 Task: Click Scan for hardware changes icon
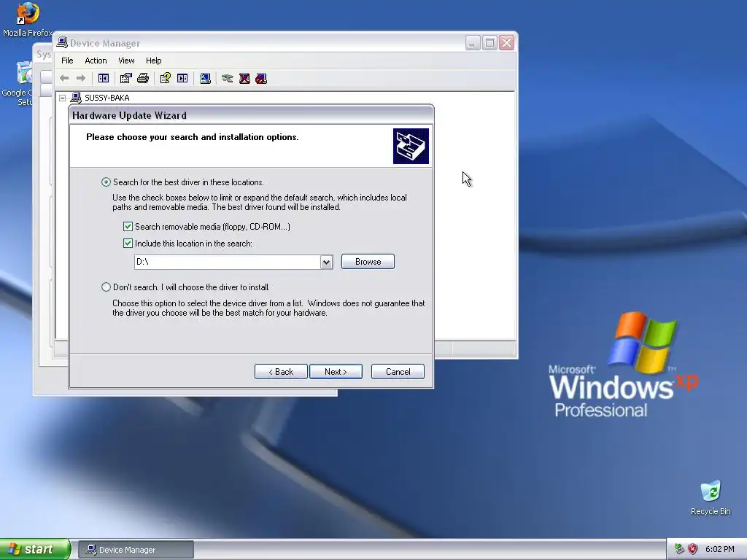pyautogui.click(x=205, y=78)
